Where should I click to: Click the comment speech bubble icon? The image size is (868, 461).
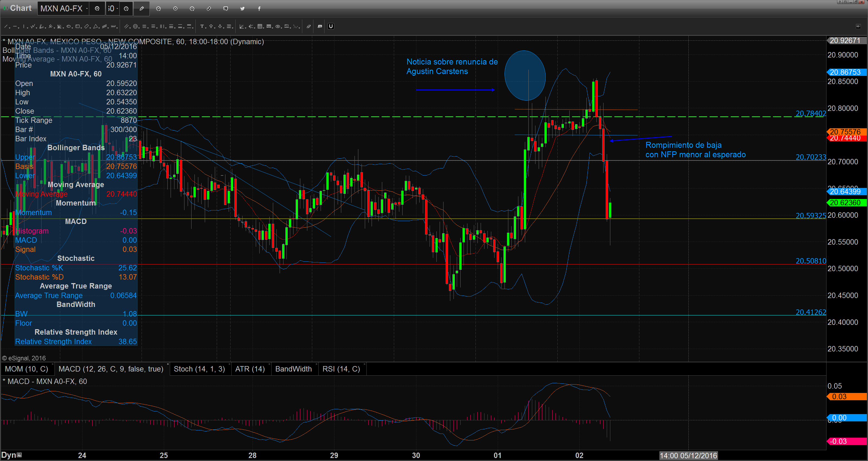tap(226, 8)
